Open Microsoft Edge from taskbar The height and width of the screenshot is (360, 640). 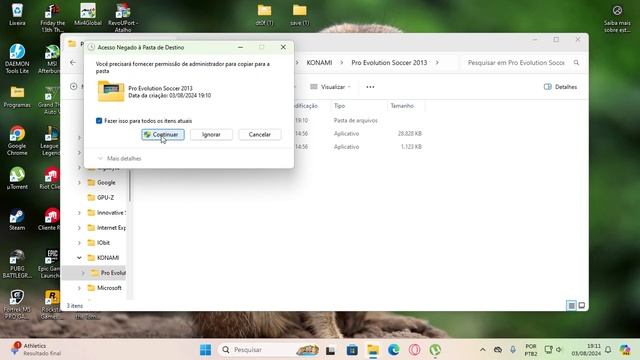click(x=393, y=350)
